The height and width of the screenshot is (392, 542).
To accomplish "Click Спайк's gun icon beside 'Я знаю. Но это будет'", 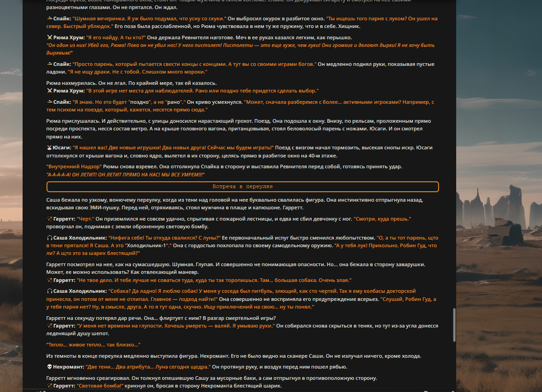I will pyautogui.click(x=50, y=102).
